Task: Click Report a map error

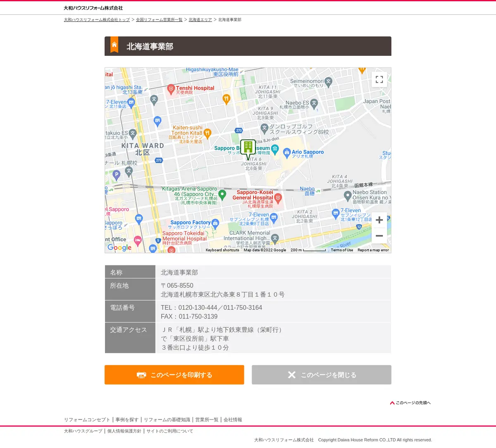Action: click(x=373, y=250)
